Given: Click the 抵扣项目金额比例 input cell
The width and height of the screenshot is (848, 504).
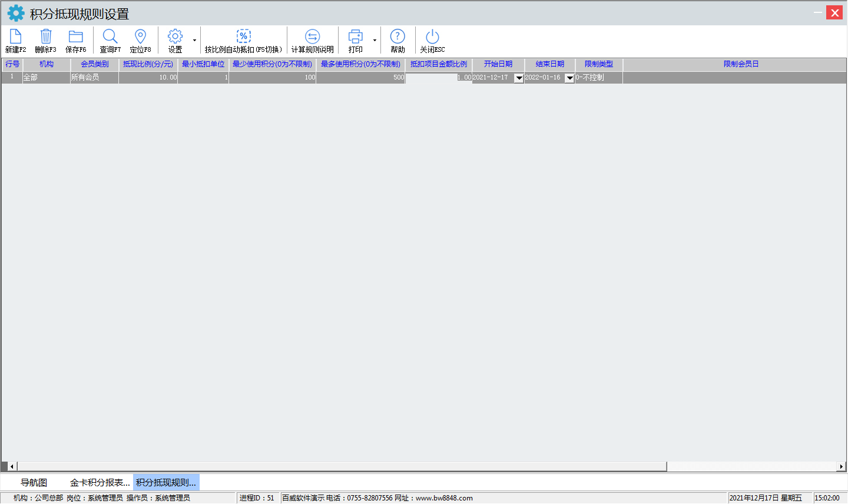Looking at the screenshot, I should pyautogui.click(x=438, y=78).
